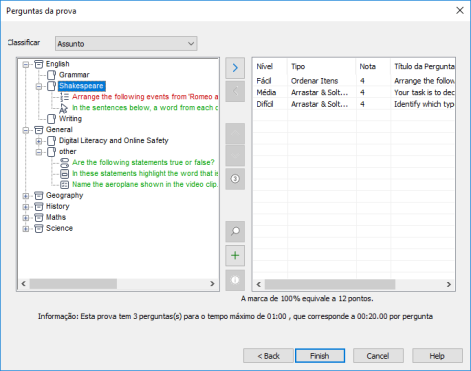Image resolution: width=471 pixels, height=371 pixels.
Task: Click the Help button
Action: pyautogui.click(x=437, y=356)
